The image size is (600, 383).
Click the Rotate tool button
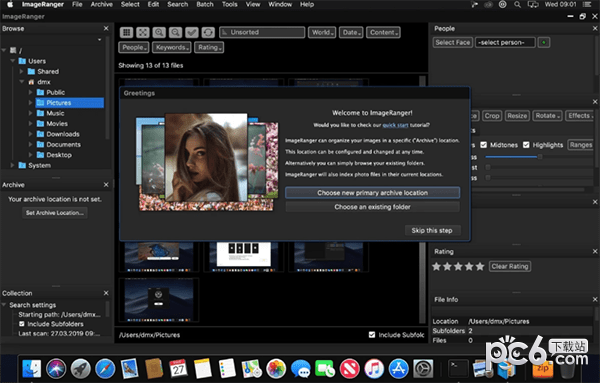pos(547,116)
